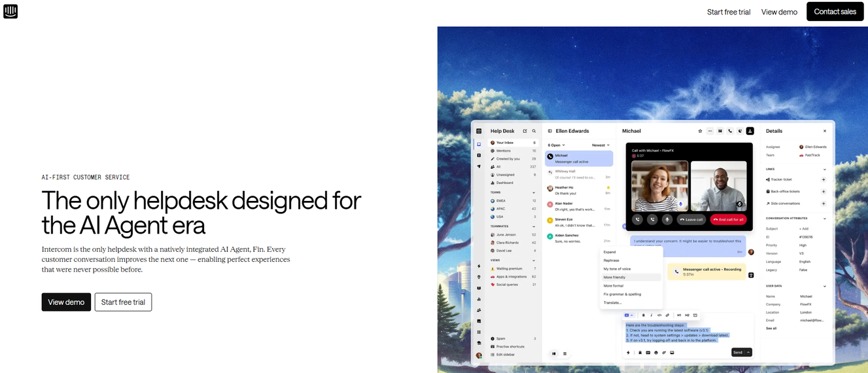Choose Translate… in the AI menu
This screenshot has height=373, width=868.
632,303
